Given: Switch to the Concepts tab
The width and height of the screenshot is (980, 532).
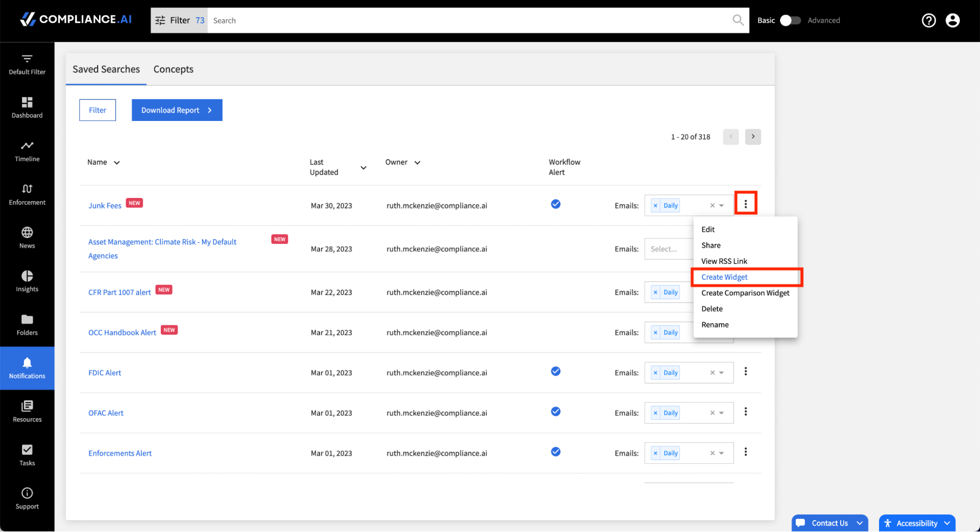Looking at the screenshot, I should (173, 69).
